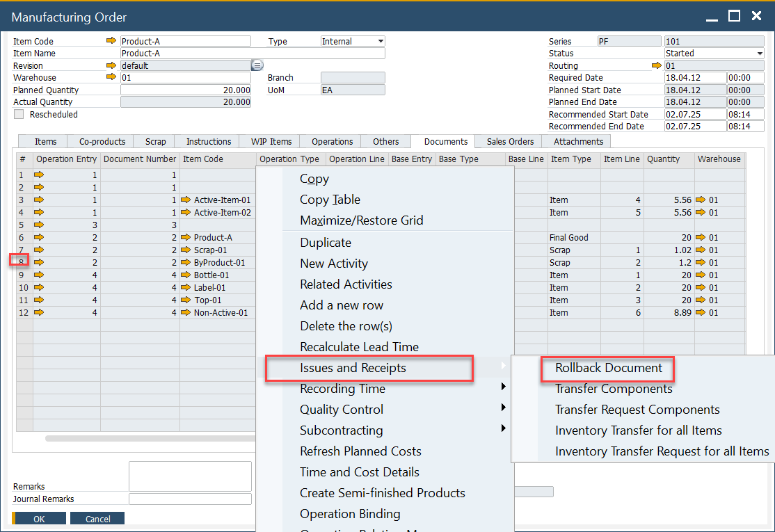Click the Routing link arrow icon
The height and width of the screenshot is (532, 775).
[x=656, y=65]
